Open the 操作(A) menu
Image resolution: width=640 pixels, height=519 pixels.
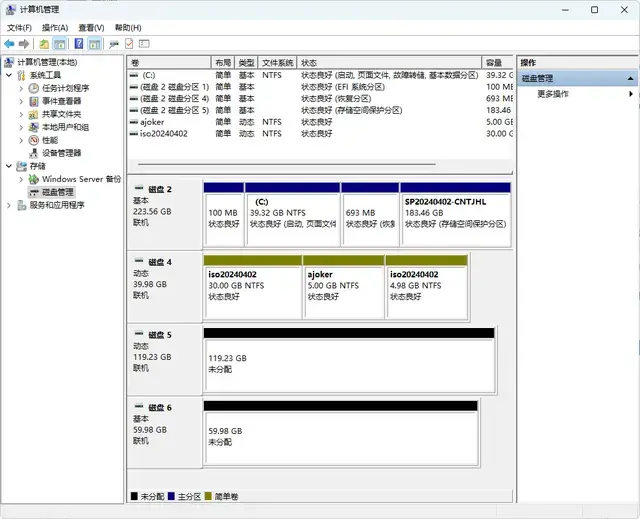(55, 28)
